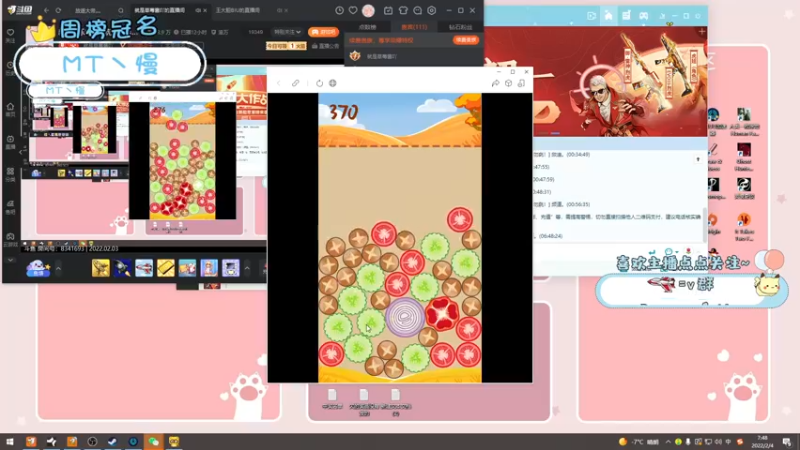The height and width of the screenshot is (450, 800).
Task: Click the red pepper slice in game
Action: [442, 313]
